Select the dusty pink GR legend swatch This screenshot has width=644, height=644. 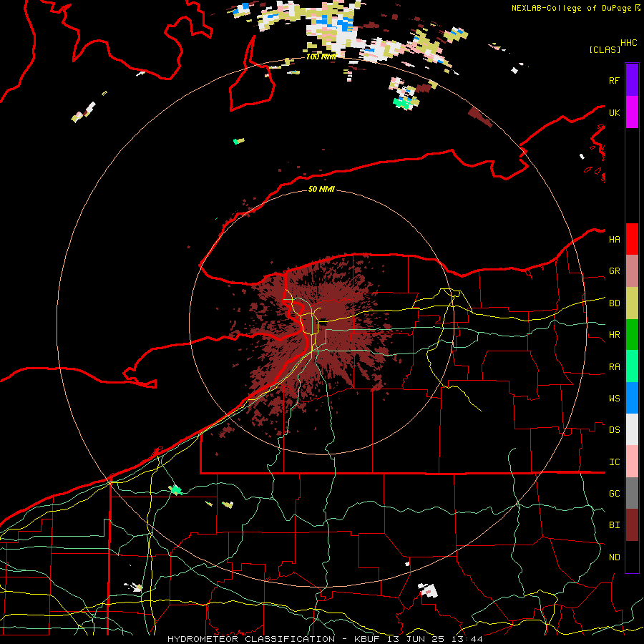pos(632,271)
